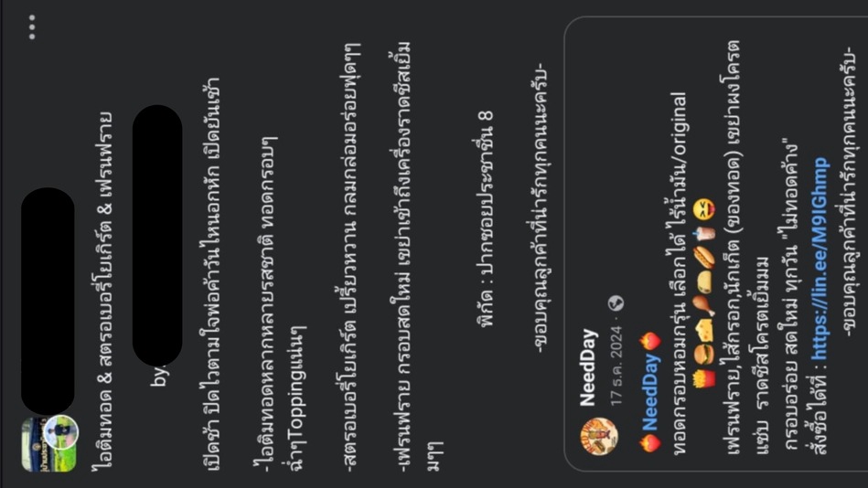This screenshot has height=488, width=868.
Task: Click the NeedDay page name heading
Action: coord(588,366)
